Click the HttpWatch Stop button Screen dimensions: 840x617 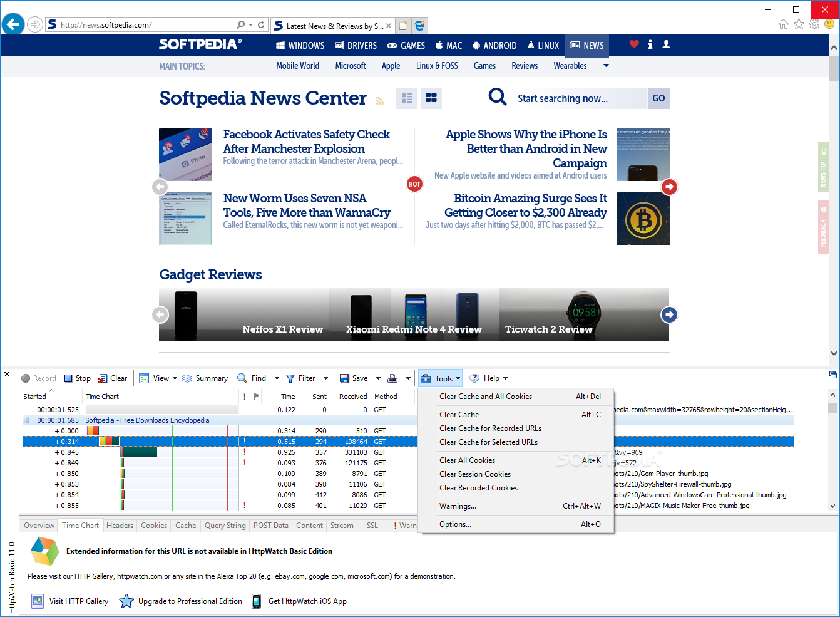click(x=78, y=378)
